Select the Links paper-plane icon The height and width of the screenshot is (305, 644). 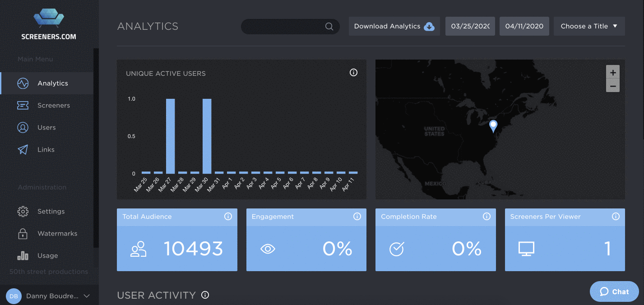23,149
